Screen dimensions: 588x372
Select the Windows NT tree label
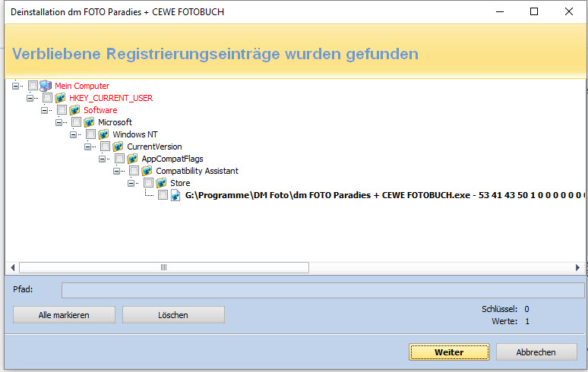[x=135, y=134]
